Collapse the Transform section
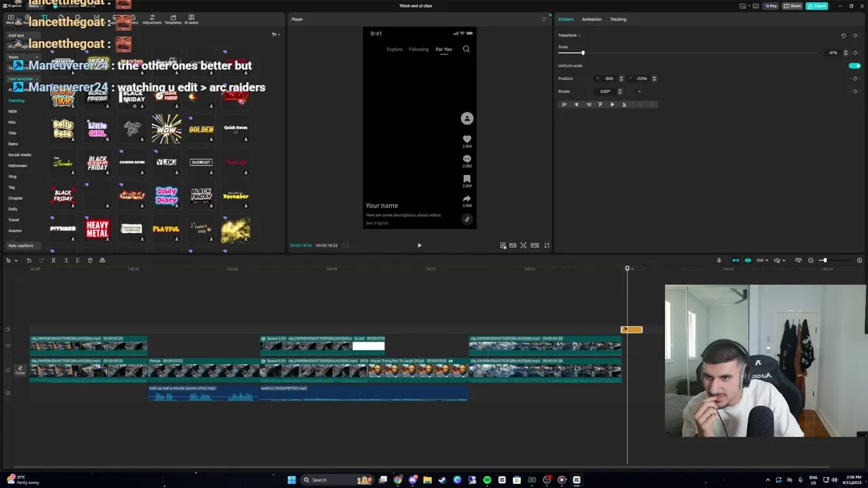The height and width of the screenshot is (488, 868). pos(579,35)
